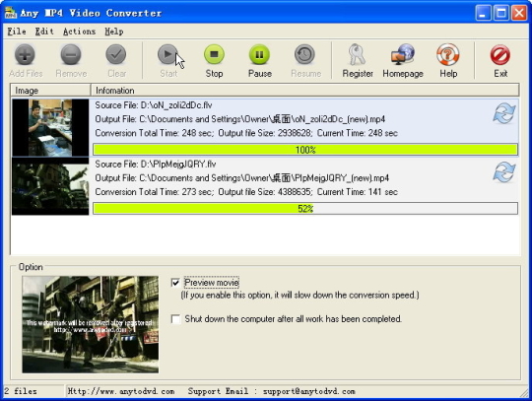Open the File menu
Screen dimensions: 532x401
point(17,32)
